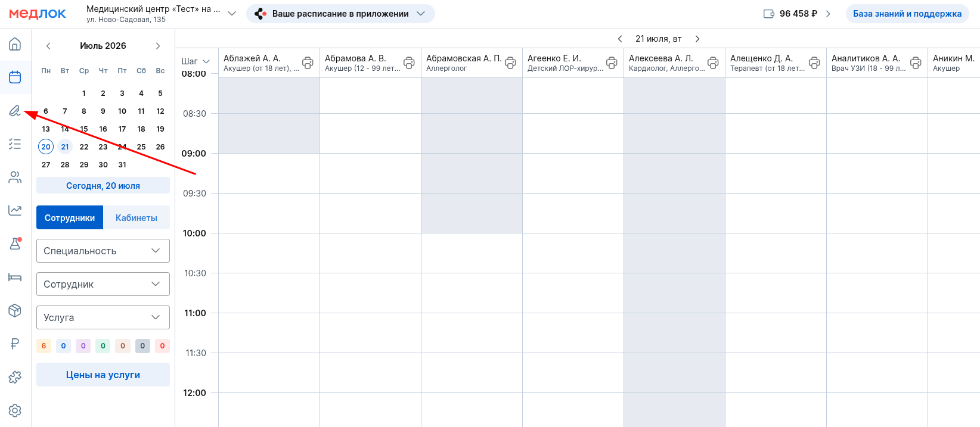Select 1 in the July calendar
The height and width of the screenshot is (427, 980).
tap(84, 93)
